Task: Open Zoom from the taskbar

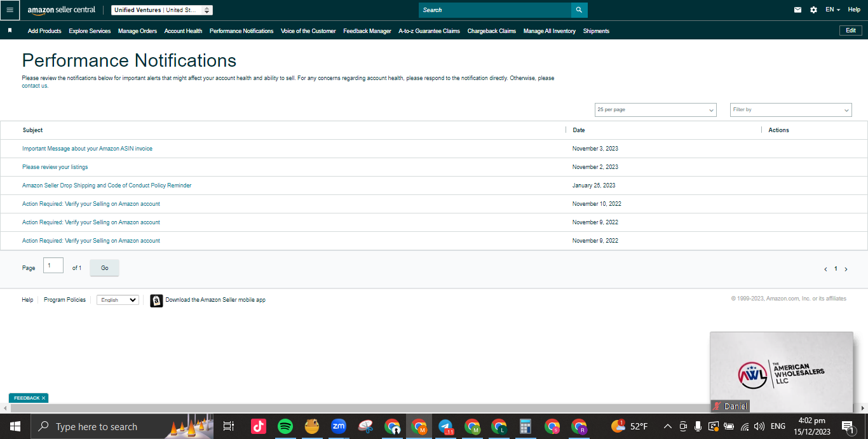Action: tap(339, 426)
